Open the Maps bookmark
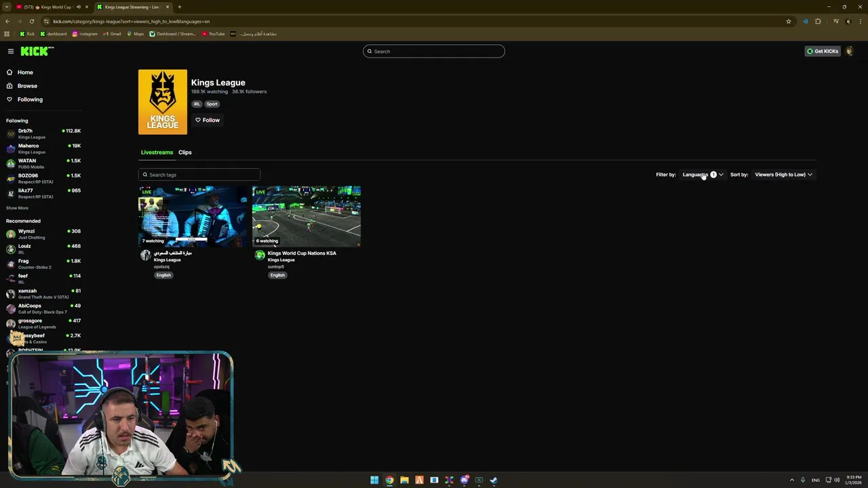Image resolution: width=868 pixels, height=488 pixels. coord(135,34)
